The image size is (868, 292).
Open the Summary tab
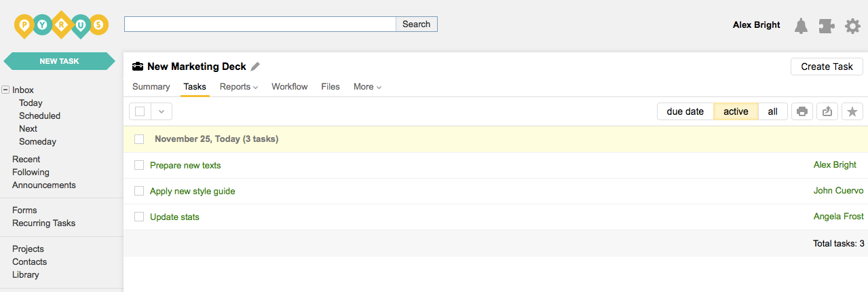(151, 87)
